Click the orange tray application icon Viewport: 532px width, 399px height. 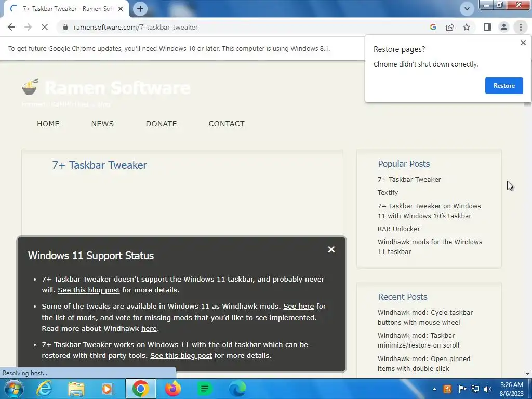coord(447,389)
